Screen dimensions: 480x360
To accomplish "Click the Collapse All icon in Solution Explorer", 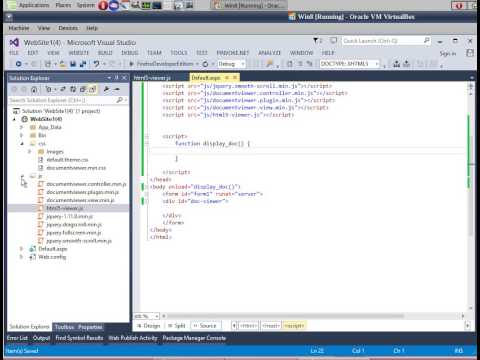I will [x=83, y=89].
